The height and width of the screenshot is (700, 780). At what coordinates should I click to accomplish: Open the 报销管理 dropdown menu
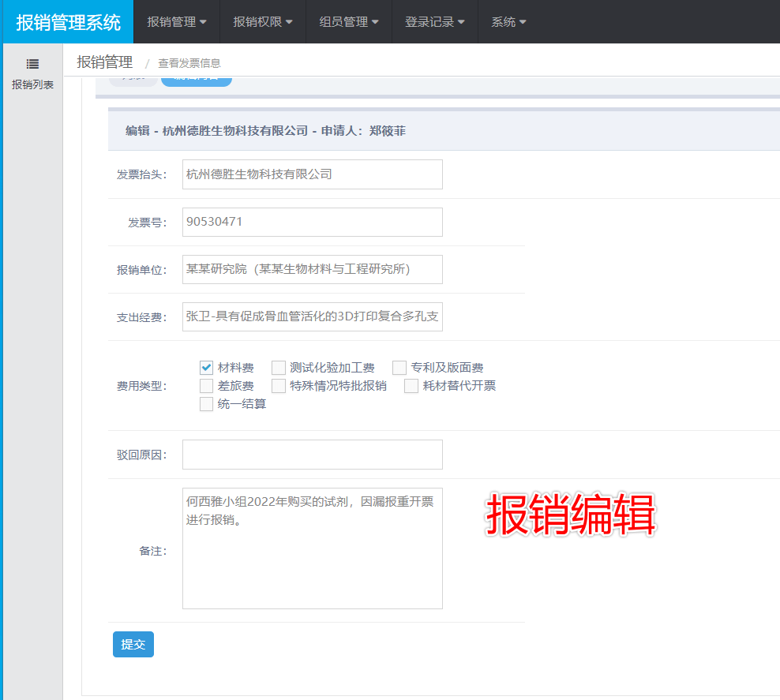point(177,22)
